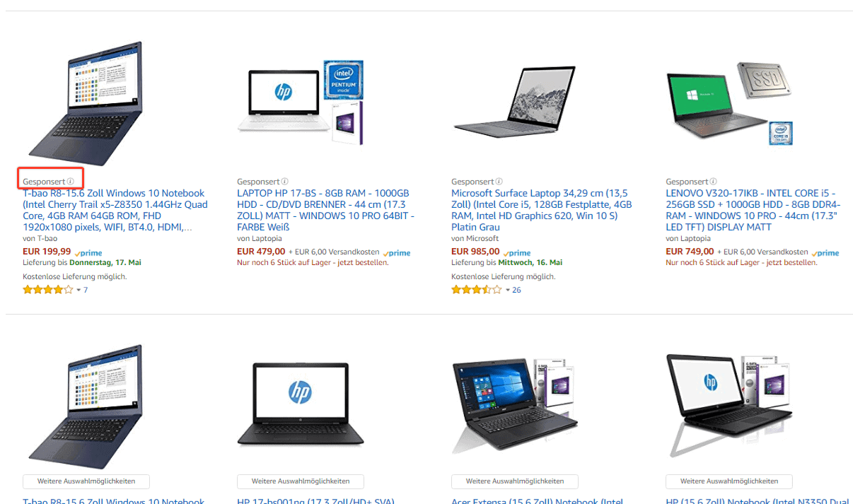The width and height of the screenshot is (853, 504).
Task: Click the T-bao listing star rating
Action: 48,290
